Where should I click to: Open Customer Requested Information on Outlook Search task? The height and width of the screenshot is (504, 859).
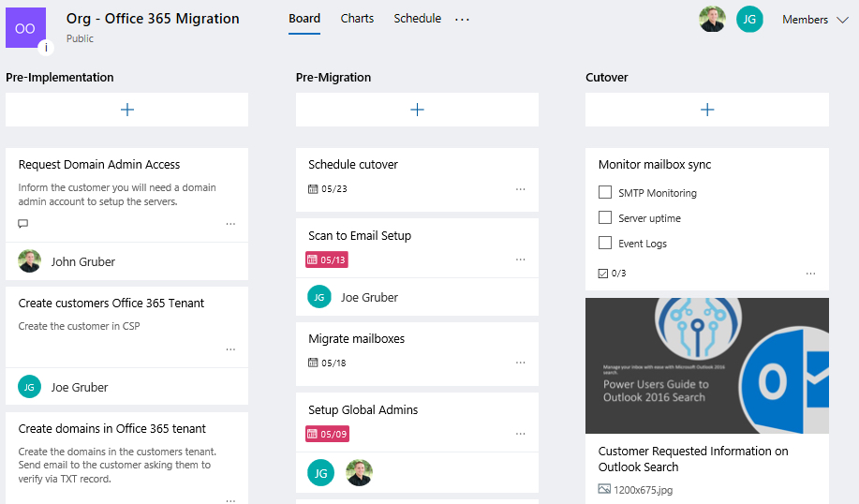click(693, 459)
